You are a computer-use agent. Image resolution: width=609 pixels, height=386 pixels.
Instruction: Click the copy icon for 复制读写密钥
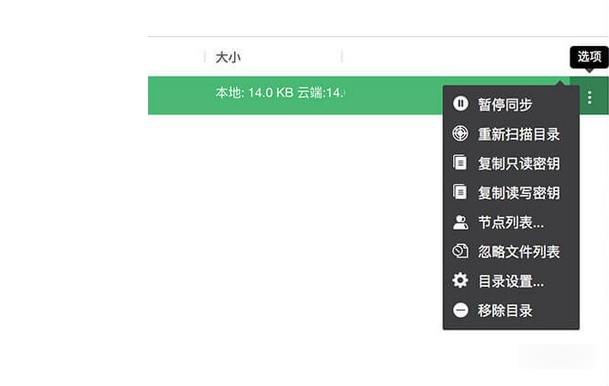[x=460, y=192]
